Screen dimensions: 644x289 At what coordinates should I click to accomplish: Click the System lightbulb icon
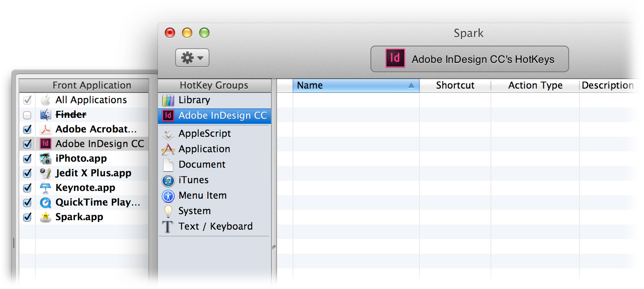(168, 211)
